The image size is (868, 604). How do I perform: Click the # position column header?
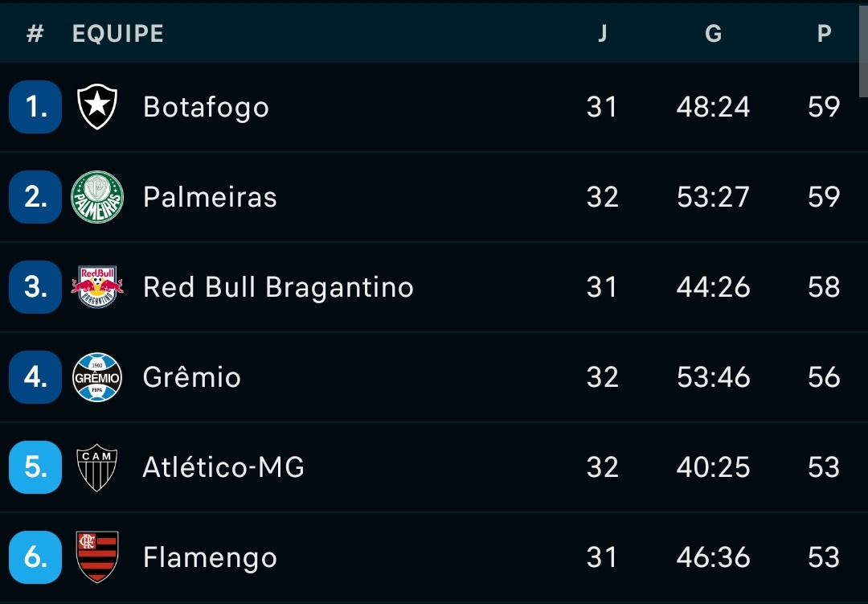[35, 34]
